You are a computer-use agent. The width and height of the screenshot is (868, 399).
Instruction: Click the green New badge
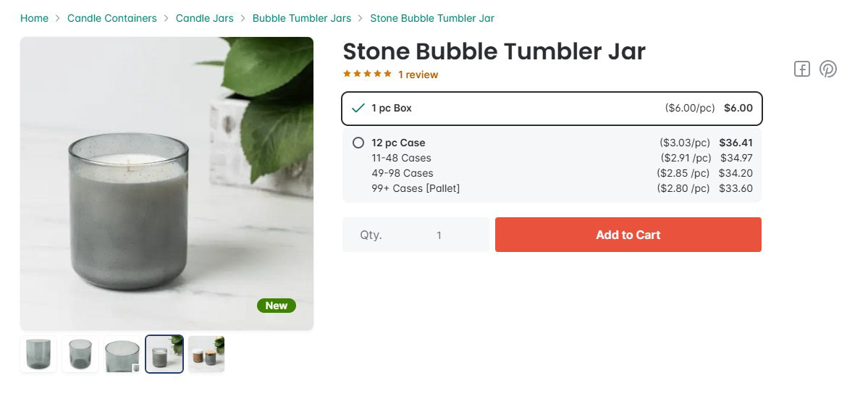point(277,306)
